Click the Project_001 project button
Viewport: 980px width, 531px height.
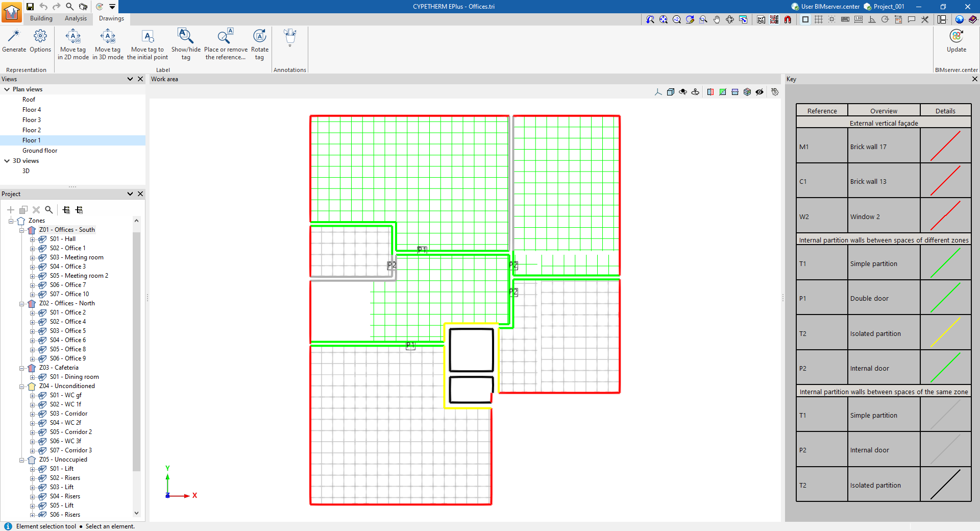[884, 7]
